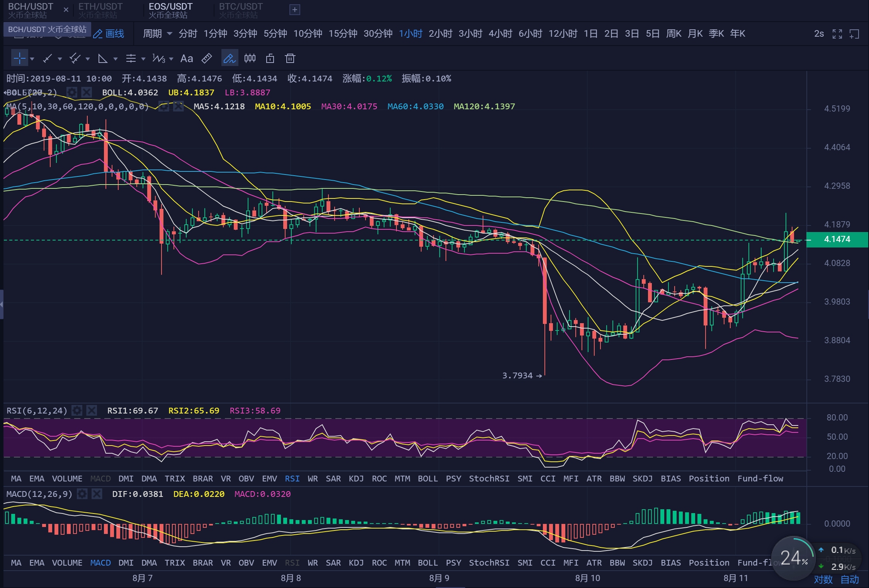Select the trend line drawing tool

tap(47, 58)
